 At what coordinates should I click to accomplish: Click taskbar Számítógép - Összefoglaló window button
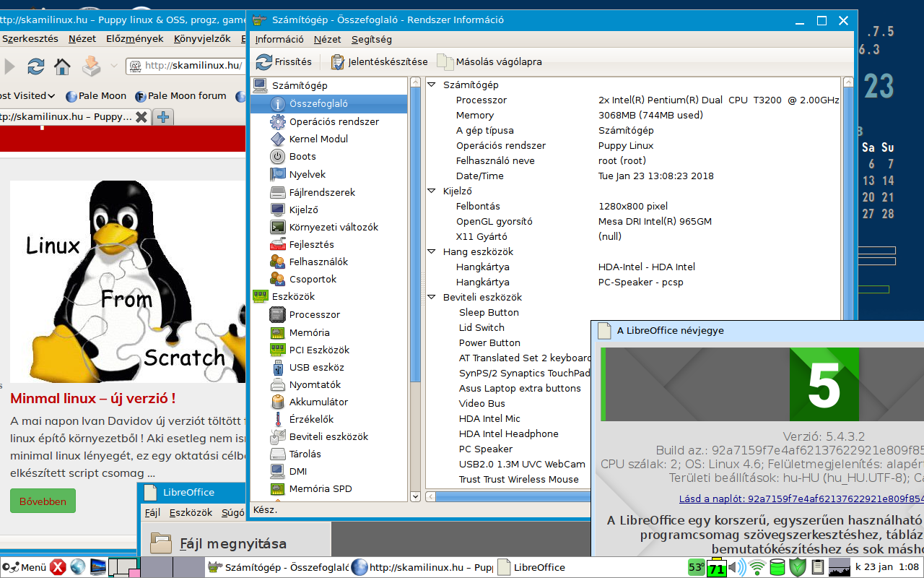(277, 567)
